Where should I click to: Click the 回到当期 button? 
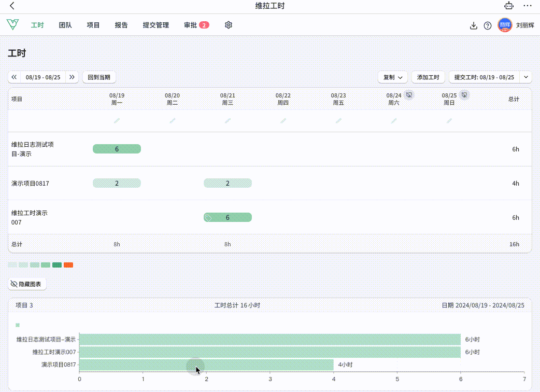pos(99,77)
